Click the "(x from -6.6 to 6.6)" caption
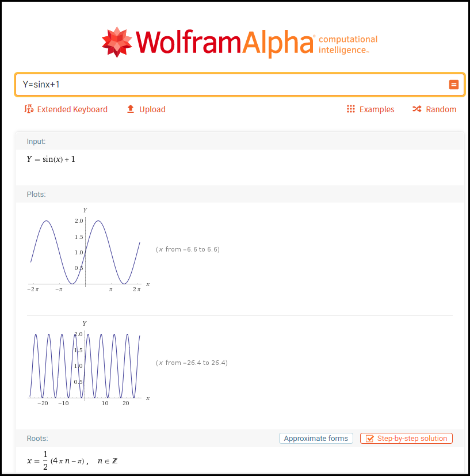This screenshot has height=476, width=470. click(x=188, y=250)
